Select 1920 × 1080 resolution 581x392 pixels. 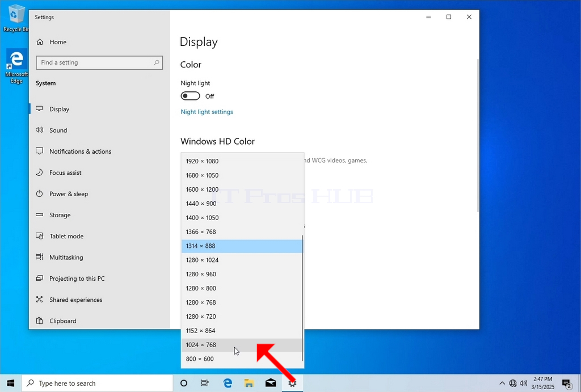coord(242,161)
